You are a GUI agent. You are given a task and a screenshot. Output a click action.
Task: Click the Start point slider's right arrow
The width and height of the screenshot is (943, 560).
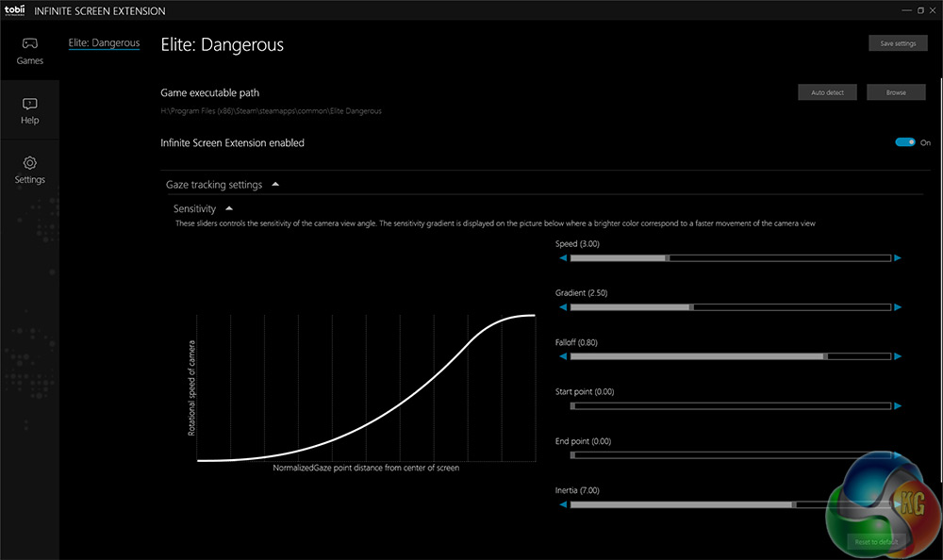coord(898,405)
